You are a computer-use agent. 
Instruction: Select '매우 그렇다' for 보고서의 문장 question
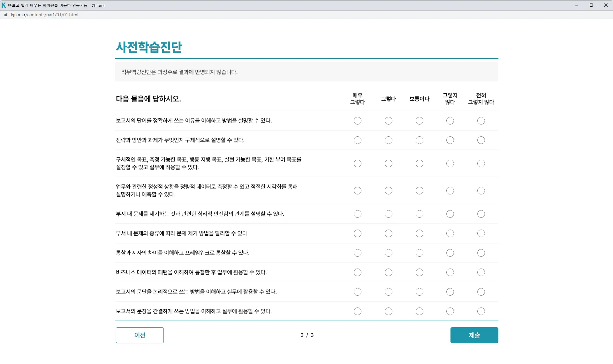[x=358, y=311]
